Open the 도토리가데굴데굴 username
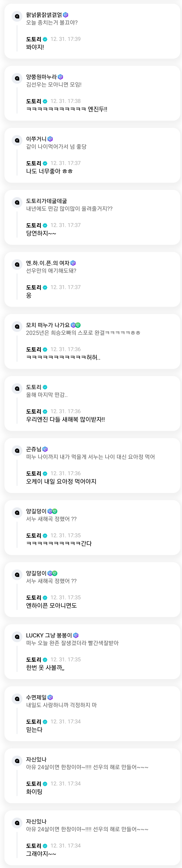Viewport: 182px width, 868px height. [47, 201]
